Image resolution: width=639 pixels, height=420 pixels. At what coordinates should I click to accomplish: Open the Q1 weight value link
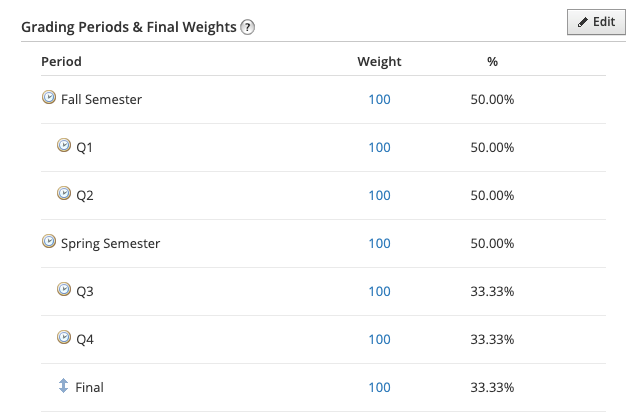[379, 147]
